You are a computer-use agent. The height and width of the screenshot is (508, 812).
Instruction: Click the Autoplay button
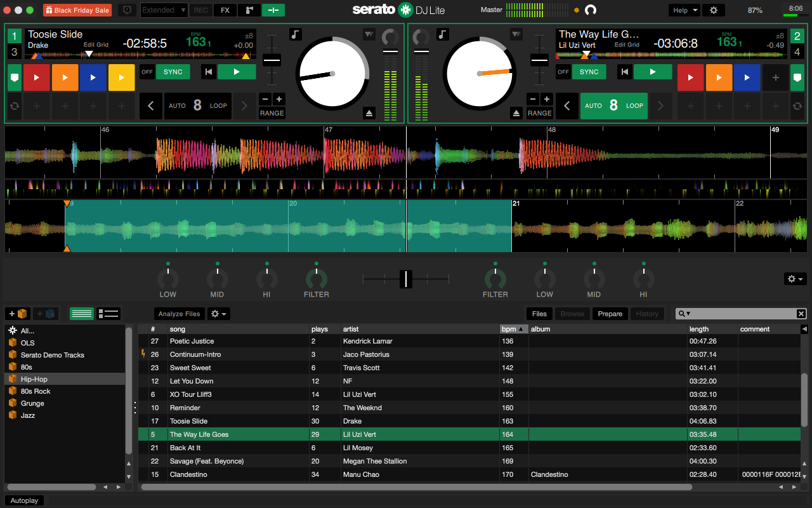[x=25, y=500]
